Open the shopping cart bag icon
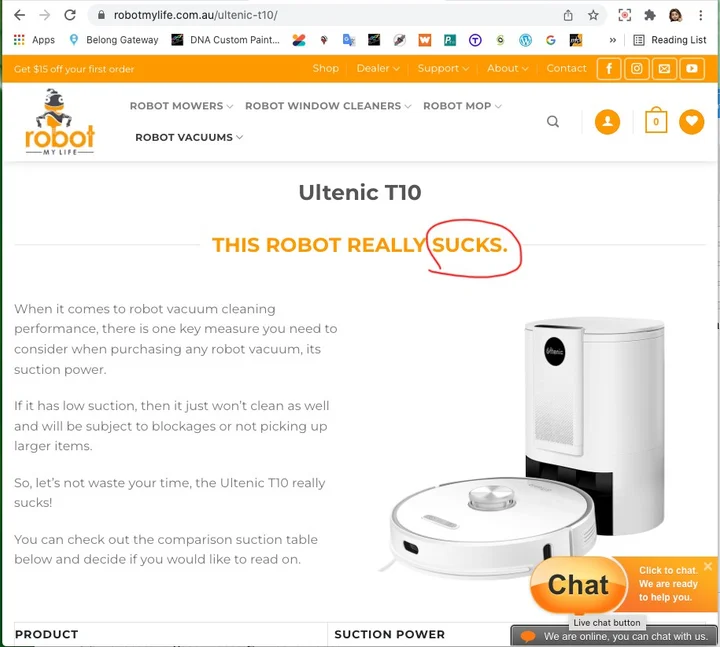This screenshot has width=720, height=647. pyautogui.click(x=656, y=120)
